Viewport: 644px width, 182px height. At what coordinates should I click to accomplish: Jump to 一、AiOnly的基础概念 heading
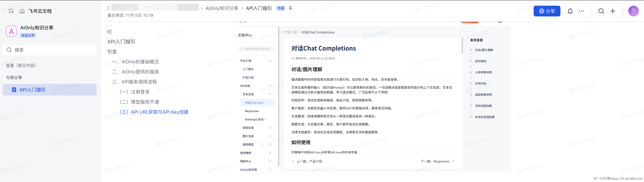[136, 62]
